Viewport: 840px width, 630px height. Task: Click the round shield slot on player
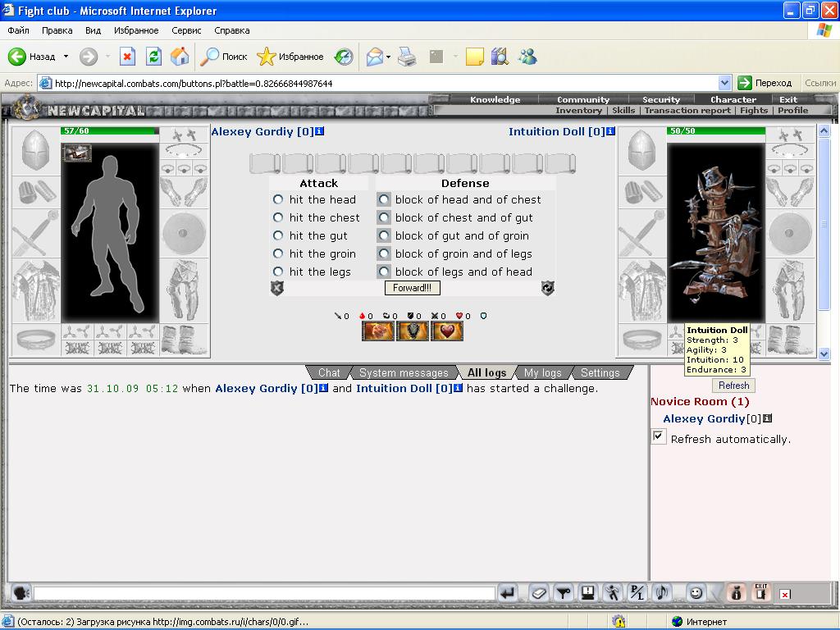(184, 233)
